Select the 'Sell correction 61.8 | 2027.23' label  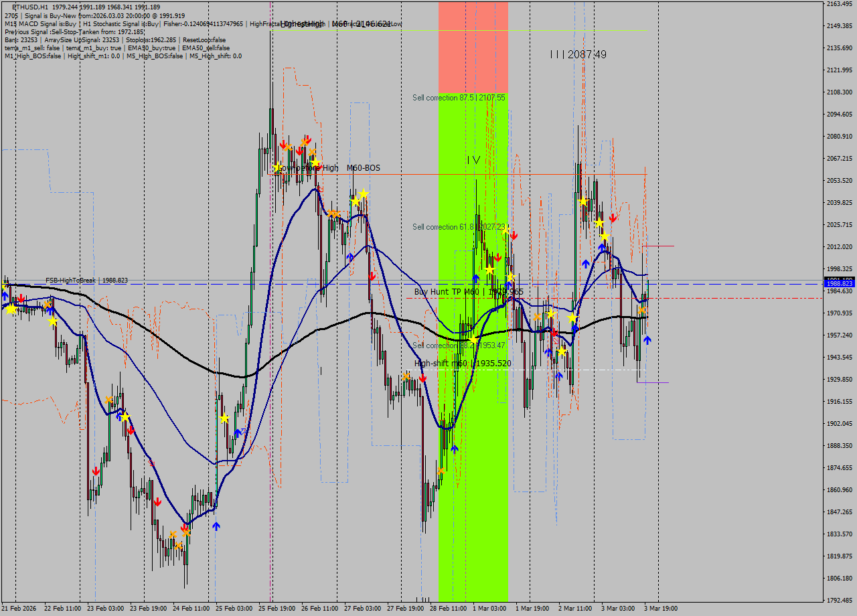click(x=462, y=227)
